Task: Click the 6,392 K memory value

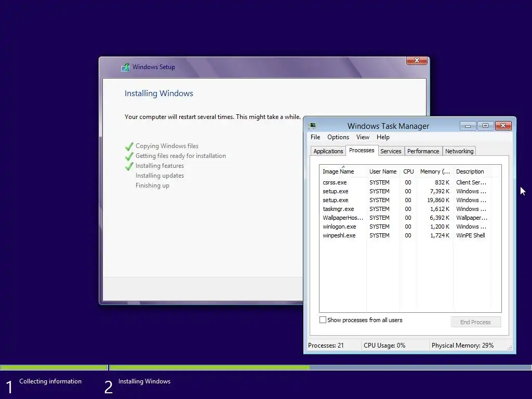Action: pos(440,218)
